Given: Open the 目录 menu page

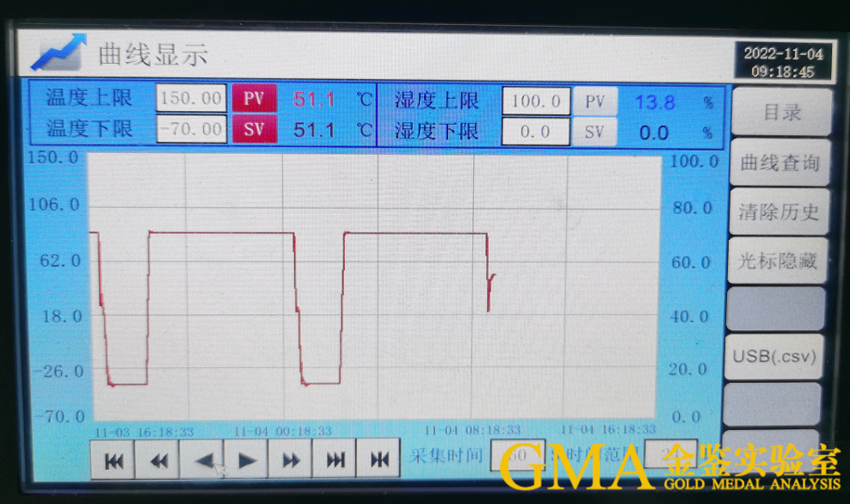Looking at the screenshot, I should pyautogui.click(x=781, y=113).
